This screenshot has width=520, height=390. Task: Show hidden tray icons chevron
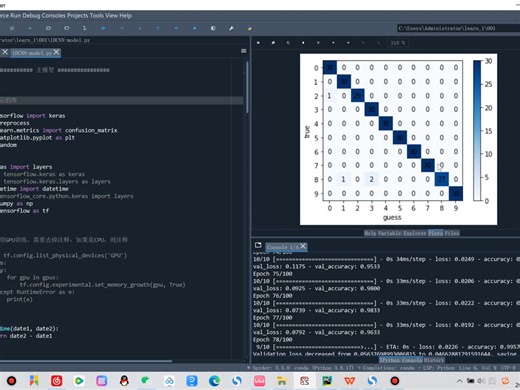pyautogui.click(x=459, y=381)
